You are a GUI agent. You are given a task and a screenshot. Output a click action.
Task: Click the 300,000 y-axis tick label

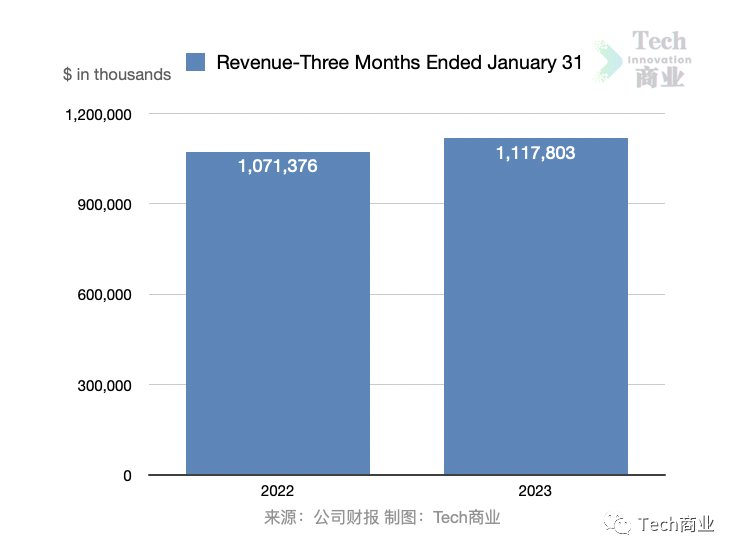tap(106, 385)
